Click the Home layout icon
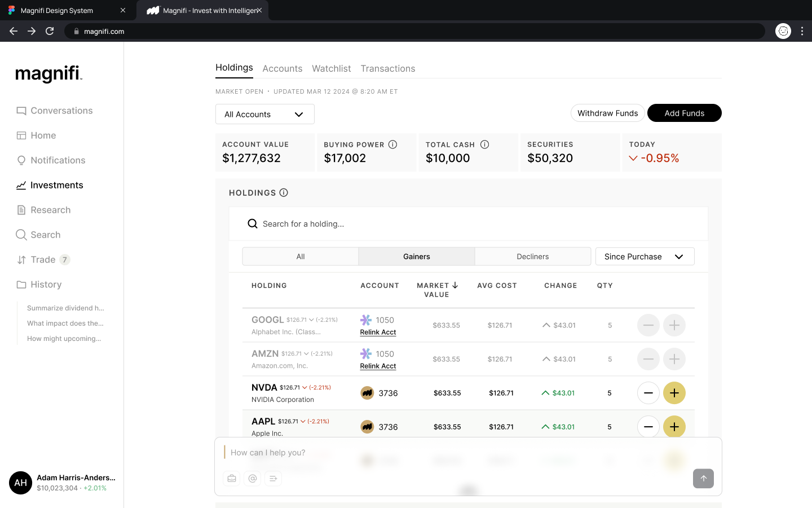The image size is (812, 508). [x=21, y=135]
